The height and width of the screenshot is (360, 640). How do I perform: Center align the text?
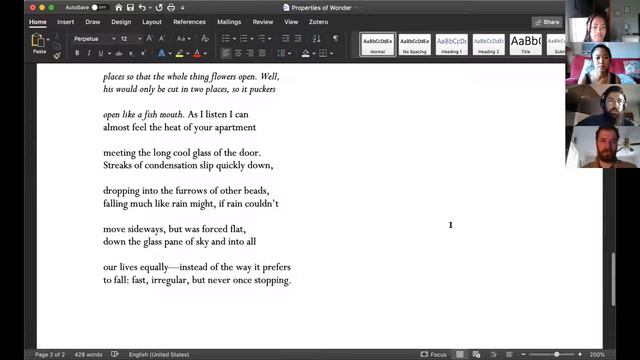[238, 53]
